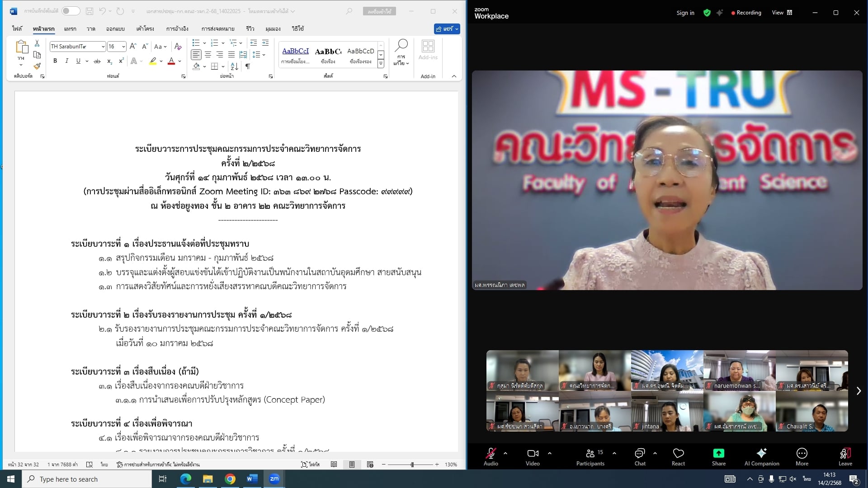The width and height of the screenshot is (868, 488).
Task: Switch to the Review tab (รีวิว)
Action: tap(250, 29)
